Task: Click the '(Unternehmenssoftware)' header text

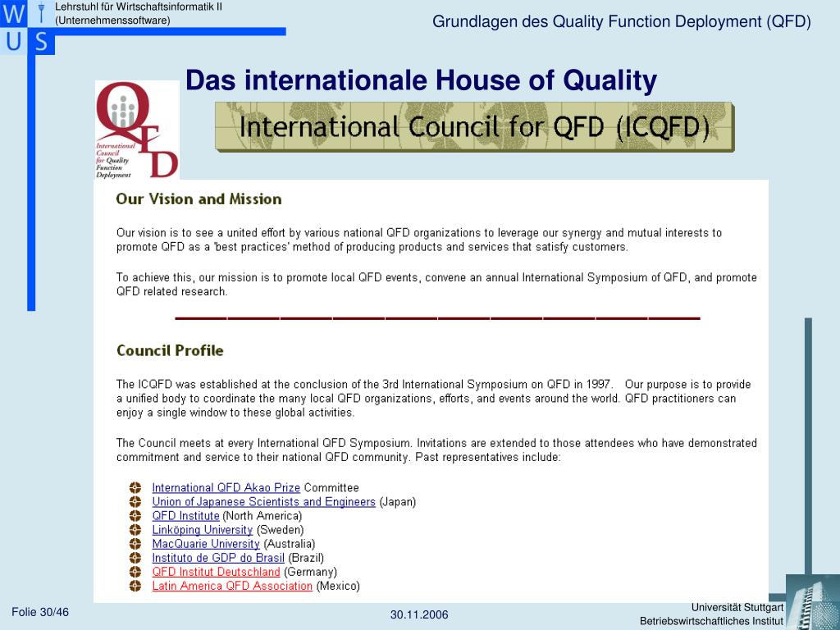Action: coord(112,21)
